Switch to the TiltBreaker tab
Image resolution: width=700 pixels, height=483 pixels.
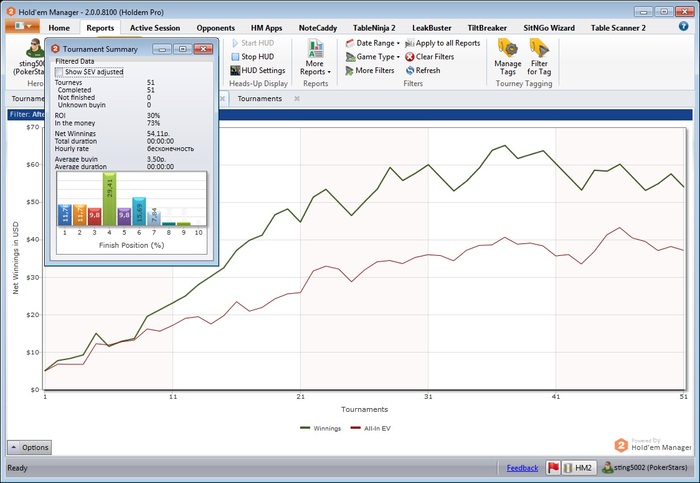click(487, 28)
